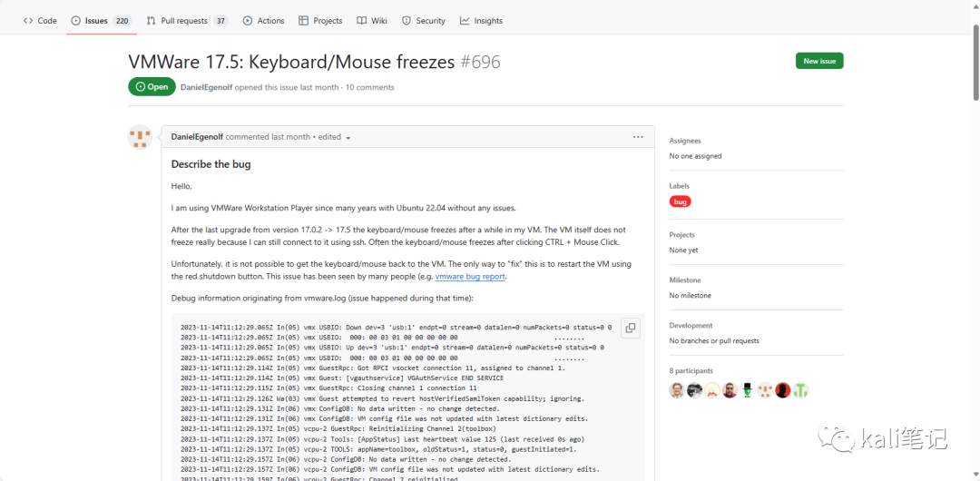Copy the log code block contents

pos(631,328)
